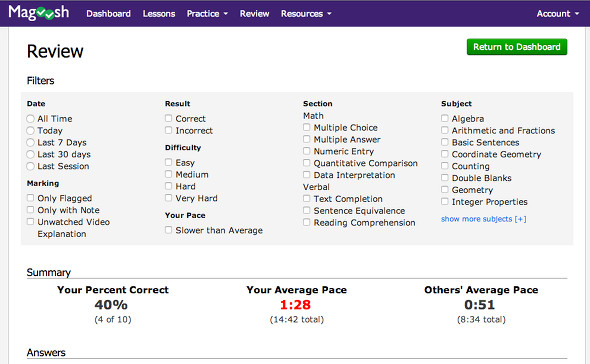Enable the Arithmetic and Fractions checkbox
The width and height of the screenshot is (590, 364).
tap(445, 130)
